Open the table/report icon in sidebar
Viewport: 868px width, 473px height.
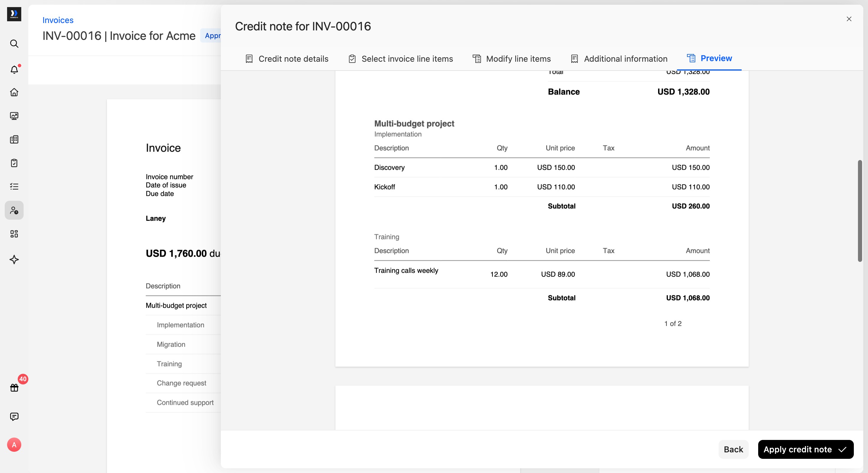click(14, 139)
